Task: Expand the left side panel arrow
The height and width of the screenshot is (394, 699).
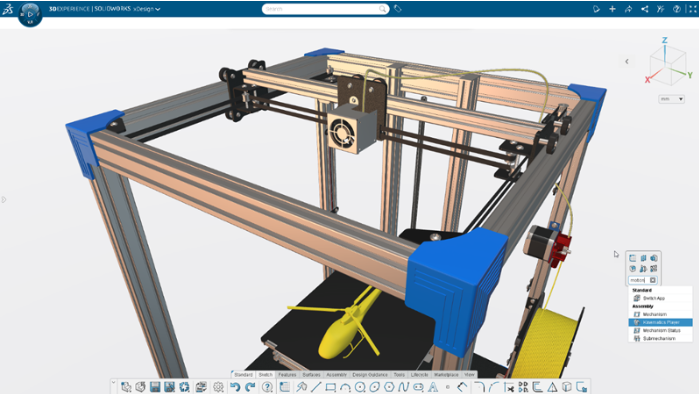Action: click(x=4, y=200)
